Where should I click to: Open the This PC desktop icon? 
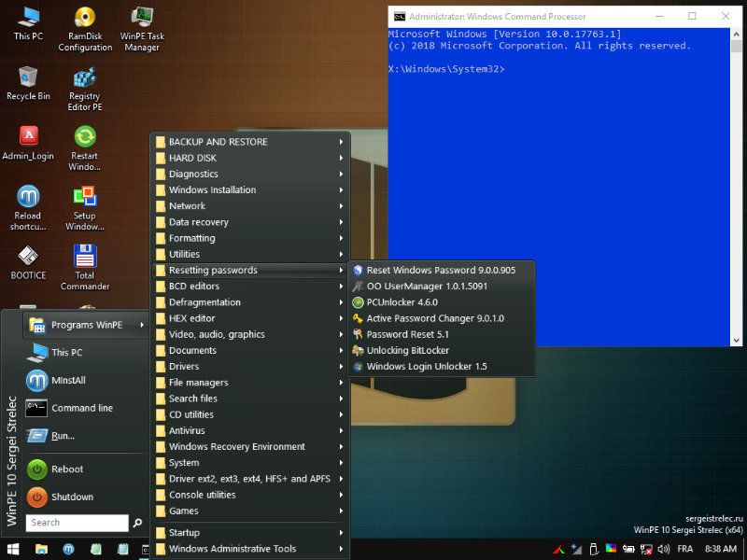(28, 24)
